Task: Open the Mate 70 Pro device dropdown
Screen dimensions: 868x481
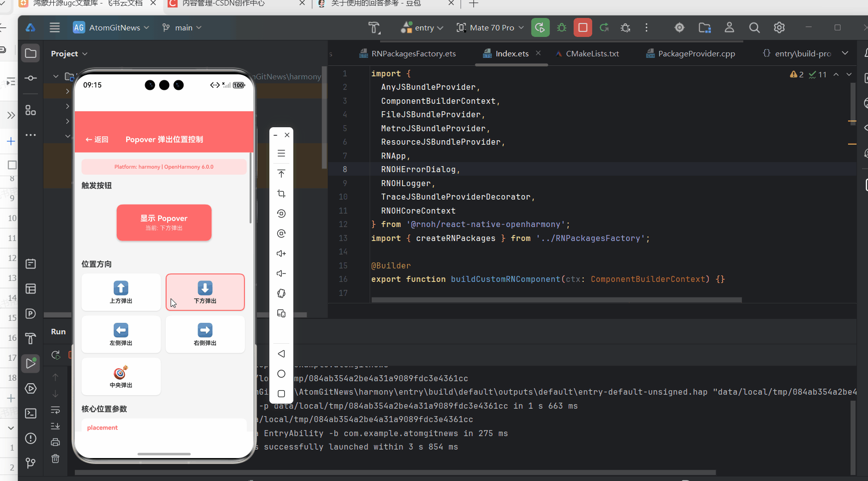Action: [x=490, y=27]
